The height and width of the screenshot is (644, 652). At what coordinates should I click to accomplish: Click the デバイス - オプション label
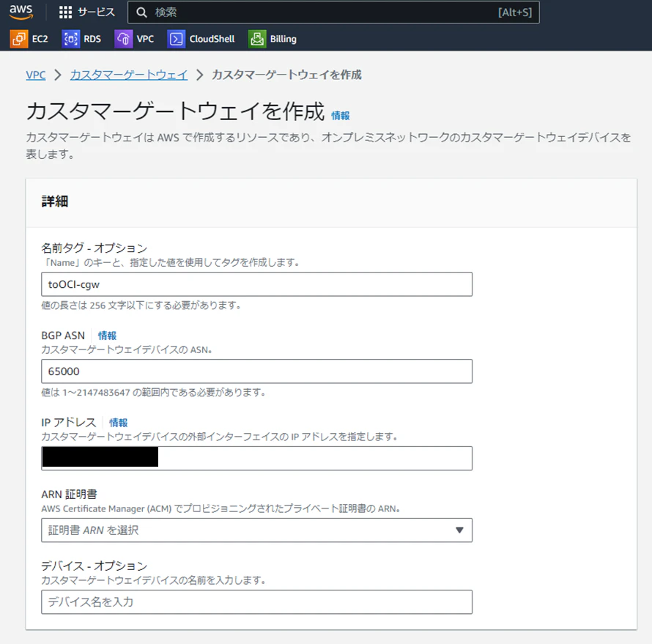coord(95,566)
